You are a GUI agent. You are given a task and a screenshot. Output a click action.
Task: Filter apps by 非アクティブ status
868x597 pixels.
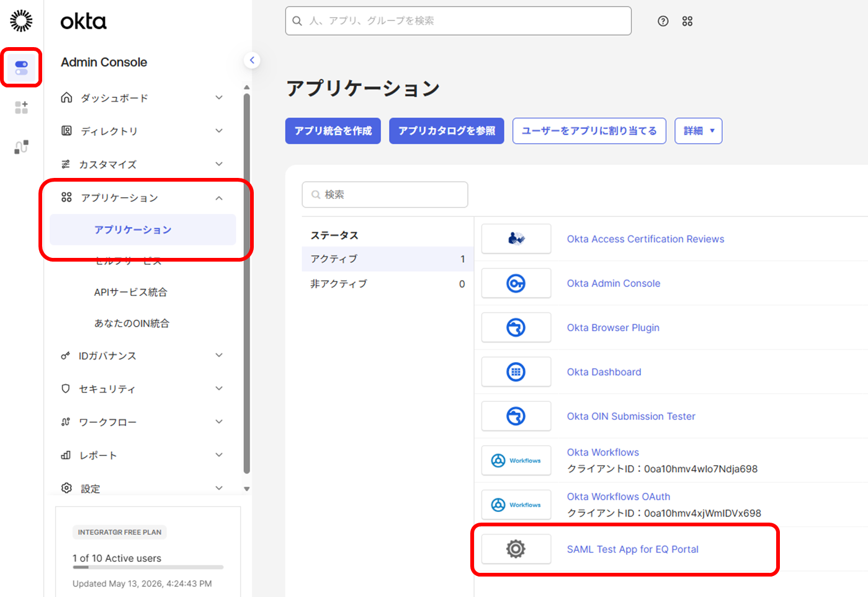[x=388, y=284]
